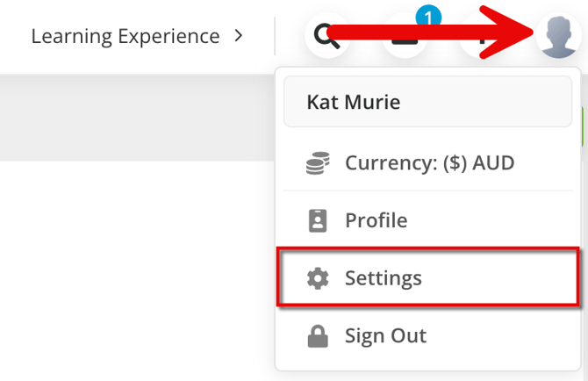
Task: Open the user avatar menu
Action: (558, 37)
